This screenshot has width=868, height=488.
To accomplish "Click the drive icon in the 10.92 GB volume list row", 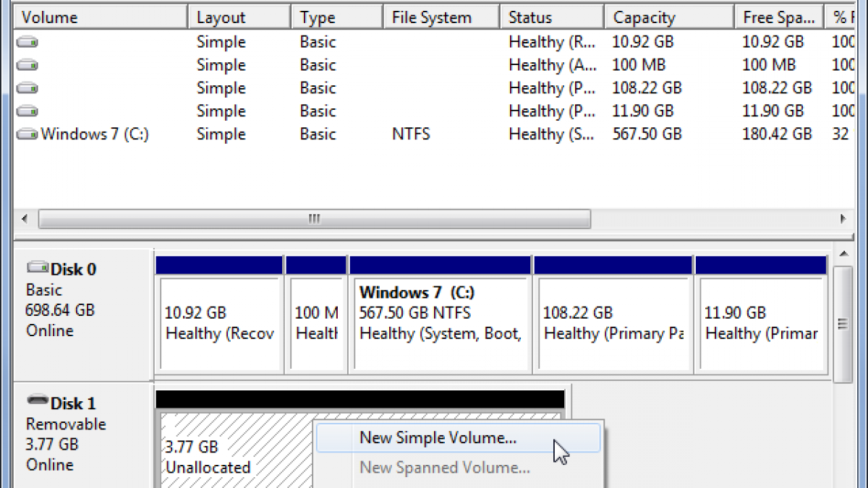I will click(x=27, y=42).
